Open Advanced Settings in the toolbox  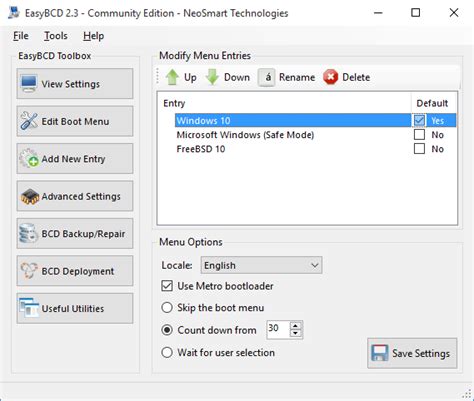coord(75,196)
